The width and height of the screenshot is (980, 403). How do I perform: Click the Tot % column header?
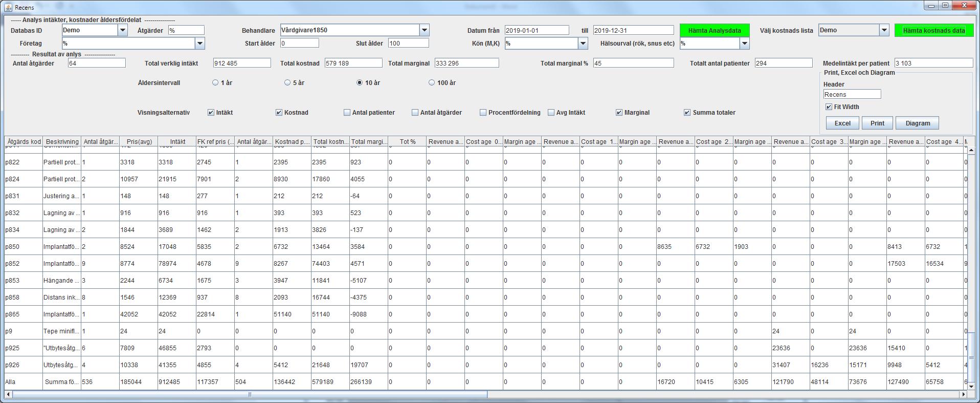407,142
